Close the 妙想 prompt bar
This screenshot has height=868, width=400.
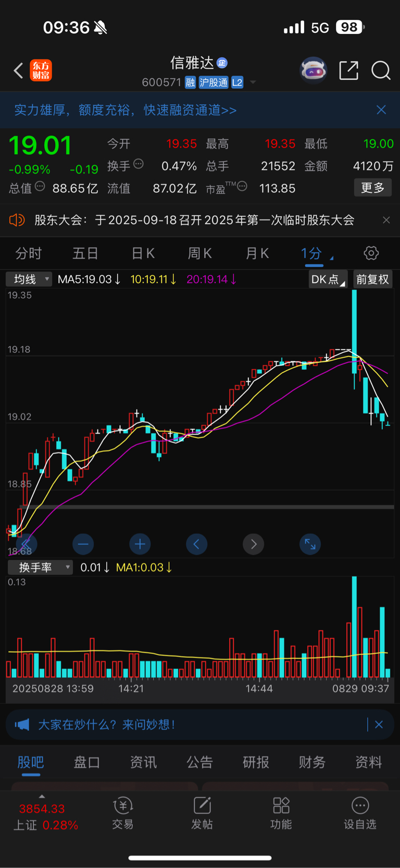[x=379, y=725]
